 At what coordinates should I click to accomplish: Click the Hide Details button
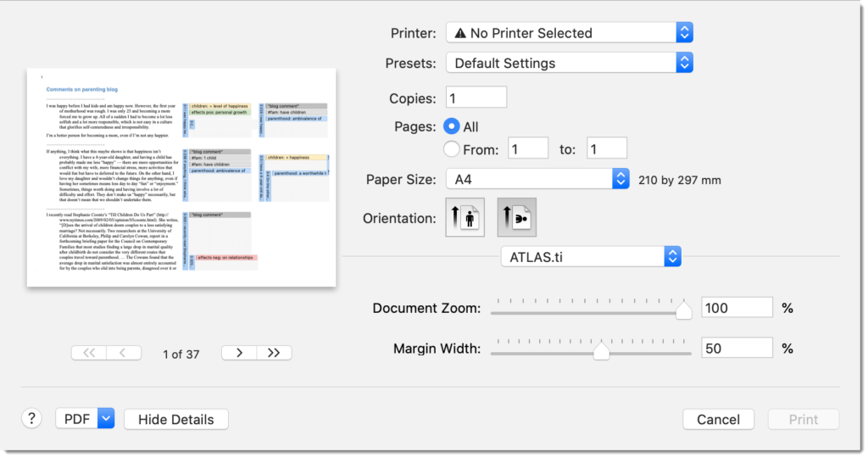175,419
